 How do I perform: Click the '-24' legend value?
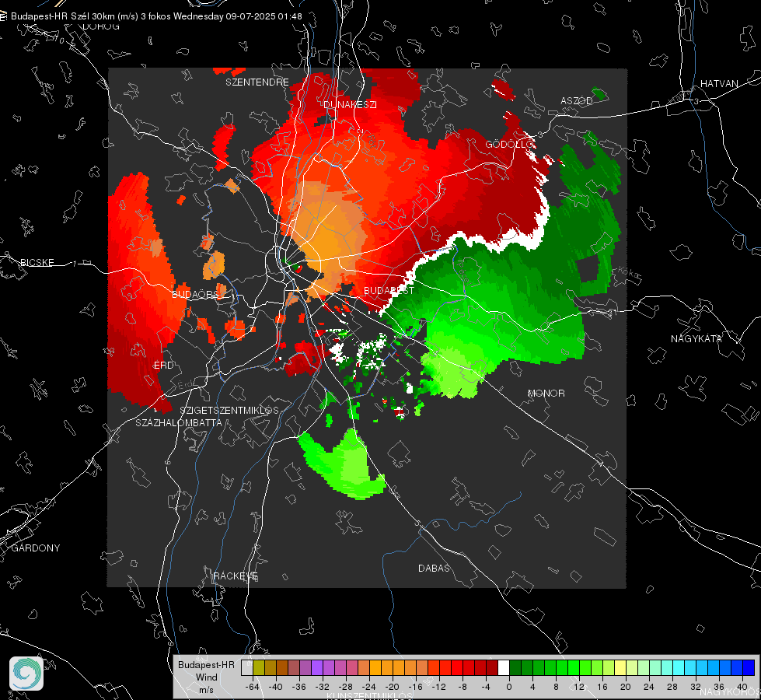[x=369, y=687]
